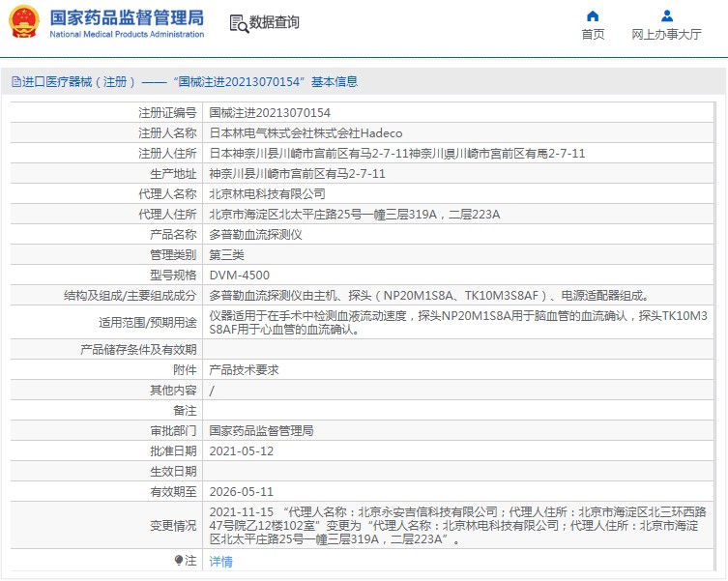
Task: Click the 产品储存条件及有效期 label
Action: tap(138, 350)
